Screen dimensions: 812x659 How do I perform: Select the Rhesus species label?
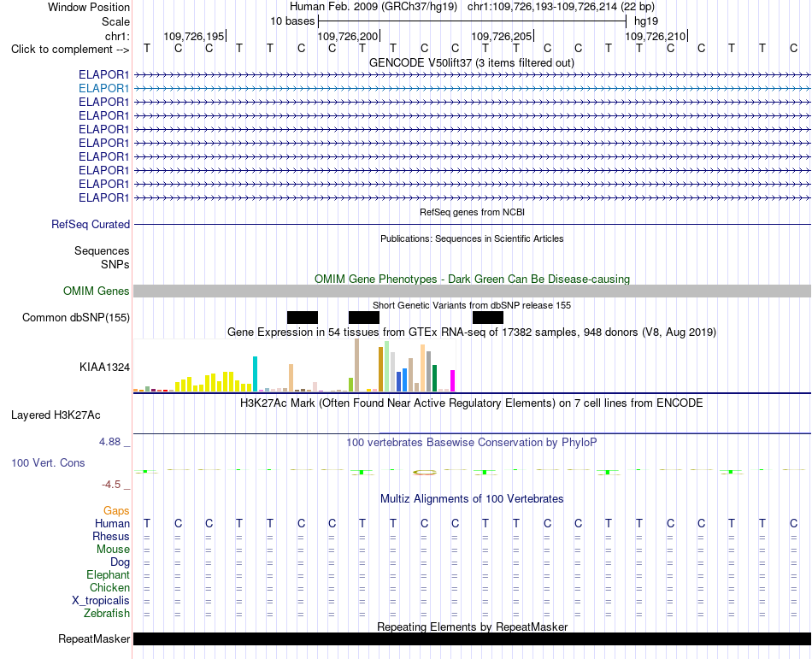(111, 536)
